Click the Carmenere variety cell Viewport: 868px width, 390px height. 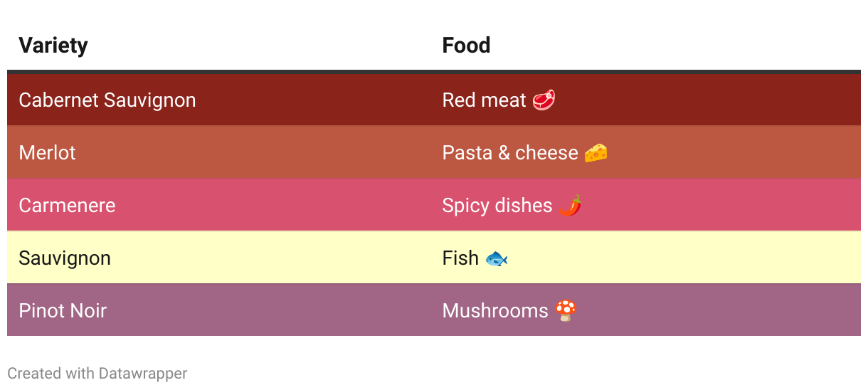(x=67, y=205)
